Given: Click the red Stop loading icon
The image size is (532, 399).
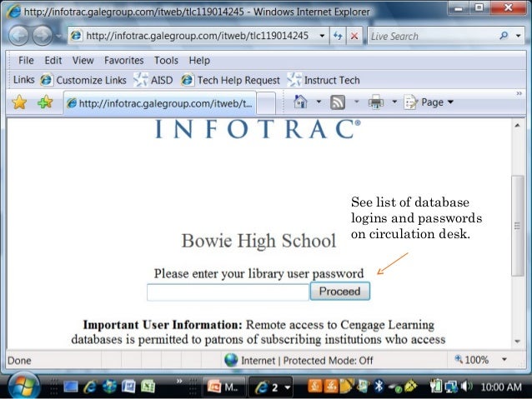Looking at the screenshot, I should (x=354, y=36).
